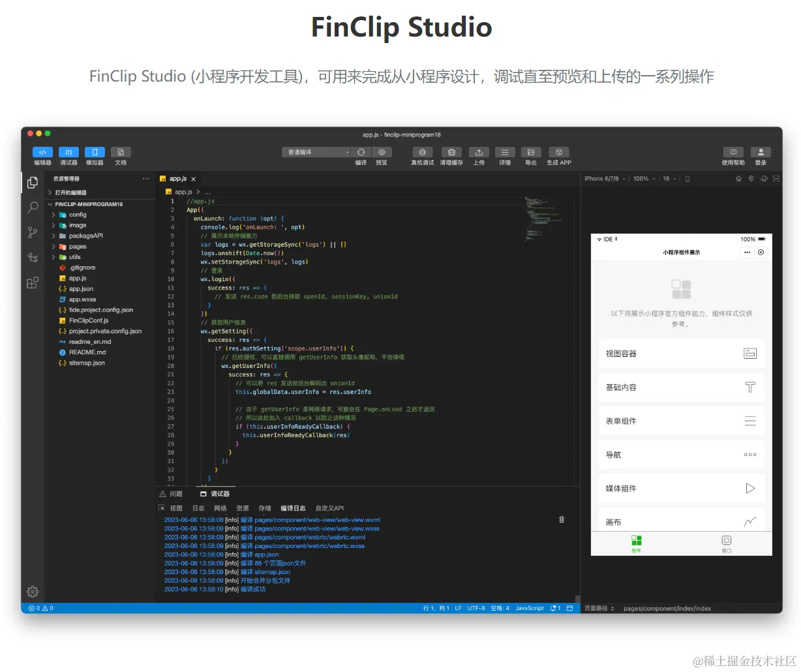Open the 文档 documentation button
The width and height of the screenshot is (801, 672).
(121, 152)
